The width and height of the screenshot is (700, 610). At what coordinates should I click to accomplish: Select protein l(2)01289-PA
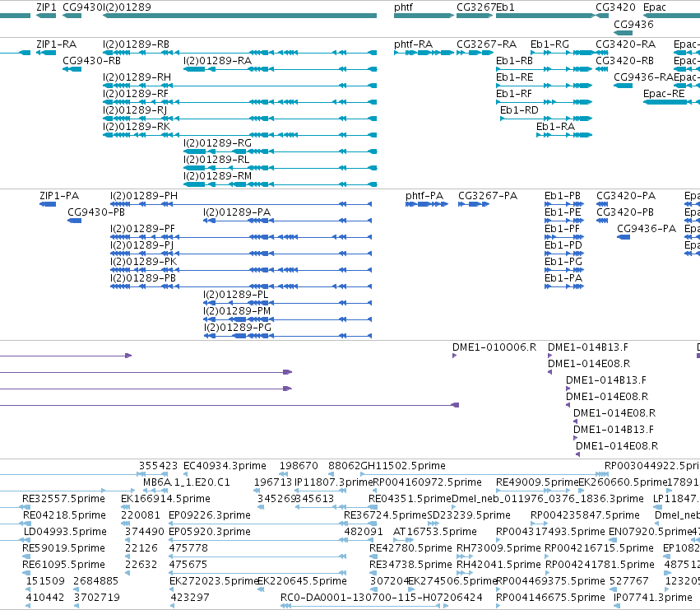coord(237,212)
